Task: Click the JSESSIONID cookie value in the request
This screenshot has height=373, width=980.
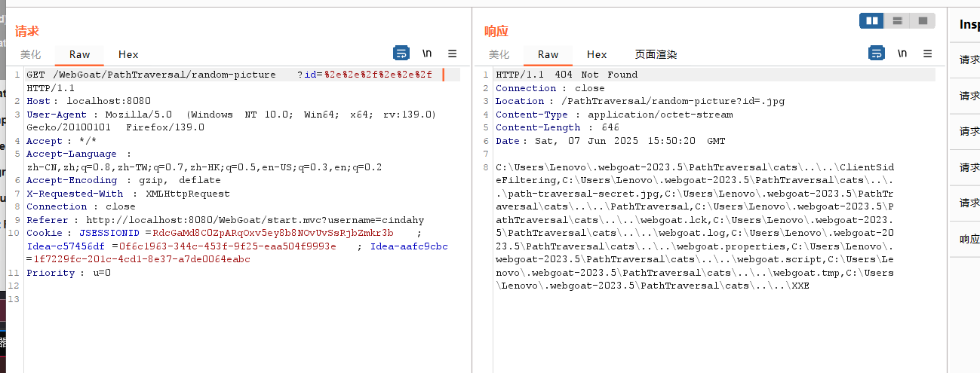Action: 273,233
